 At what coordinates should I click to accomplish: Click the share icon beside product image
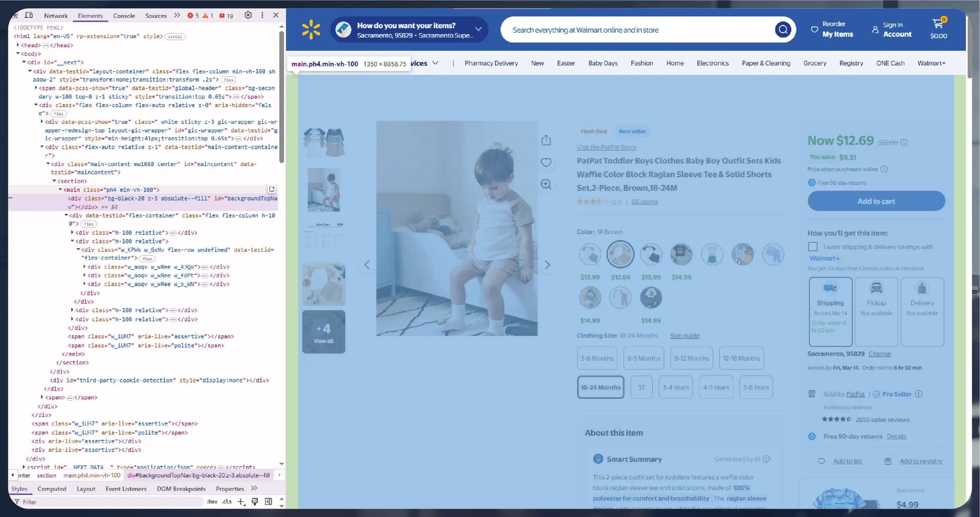[546, 140]
